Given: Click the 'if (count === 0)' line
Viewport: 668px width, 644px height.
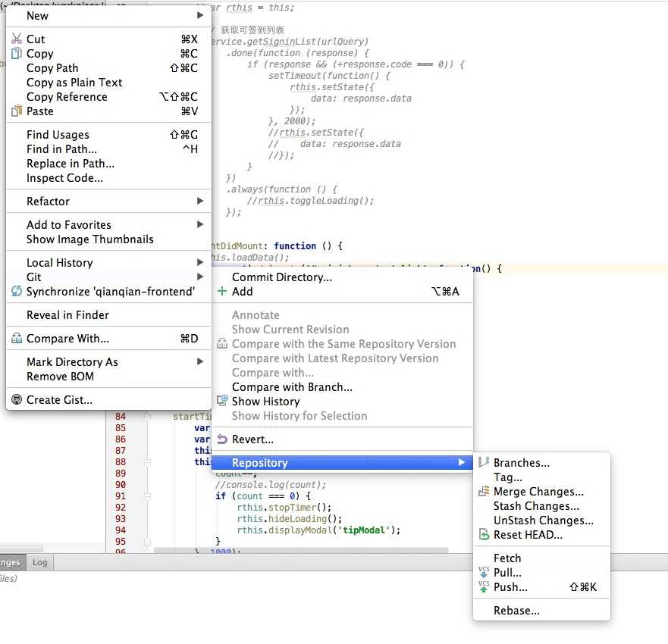Looking at the screenshot, I should 263,496.
